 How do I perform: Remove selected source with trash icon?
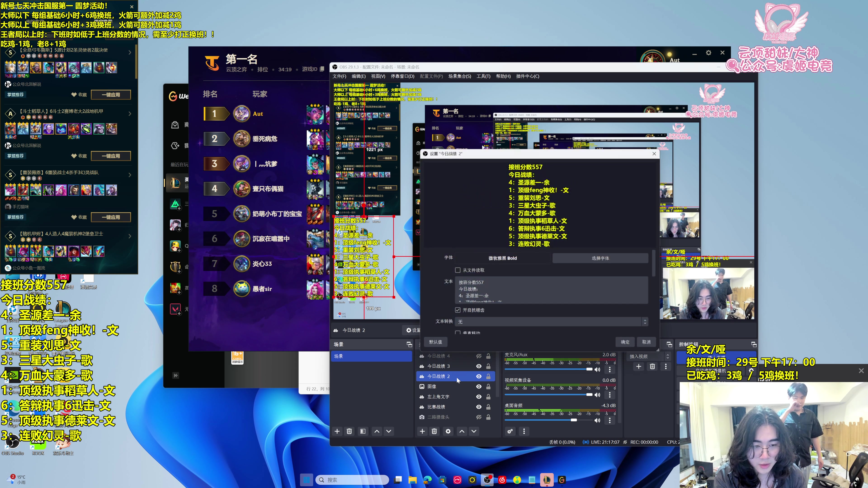coord(434,431)
